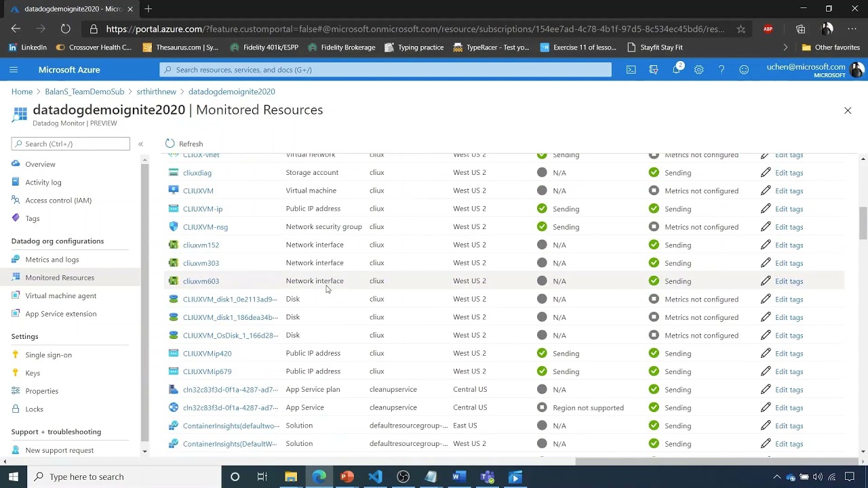Screen dimensions: 868x488
Task: Collapse the left navigation pane
Action: (x=140, y=144)
